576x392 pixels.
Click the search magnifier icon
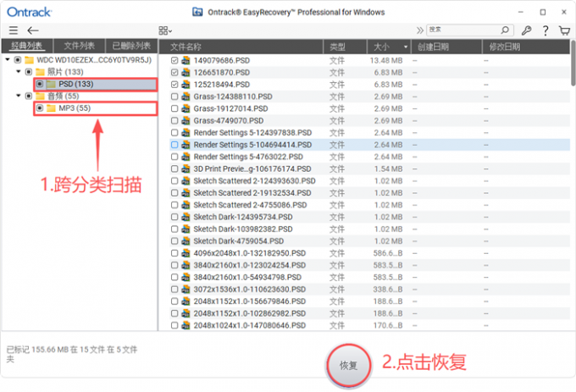[x=505, y=30]
